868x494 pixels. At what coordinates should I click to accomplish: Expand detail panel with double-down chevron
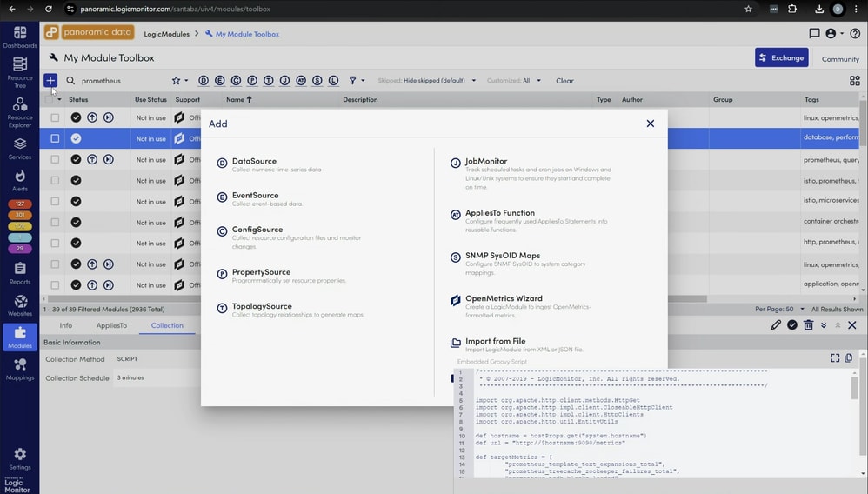coord(824,325)
